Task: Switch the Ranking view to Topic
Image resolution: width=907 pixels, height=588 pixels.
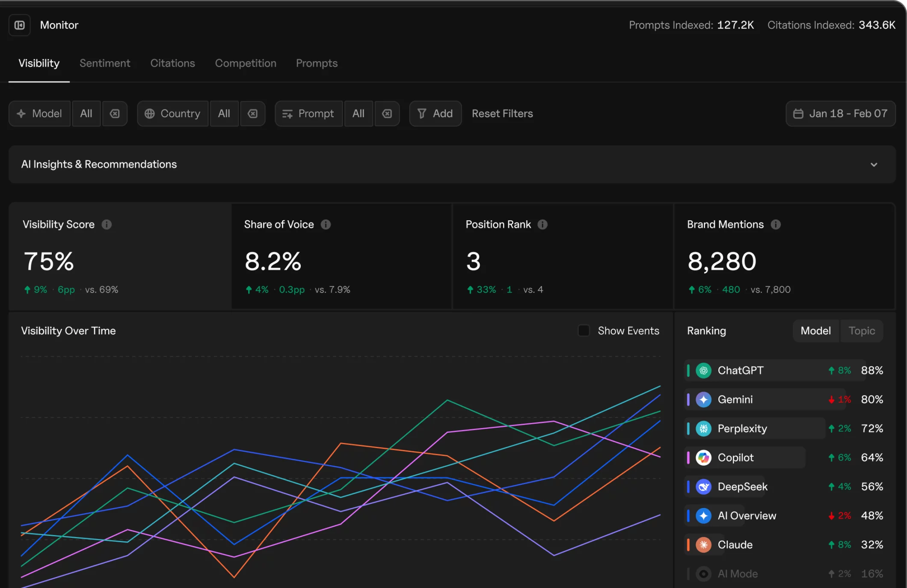Action: coord(862,331)
